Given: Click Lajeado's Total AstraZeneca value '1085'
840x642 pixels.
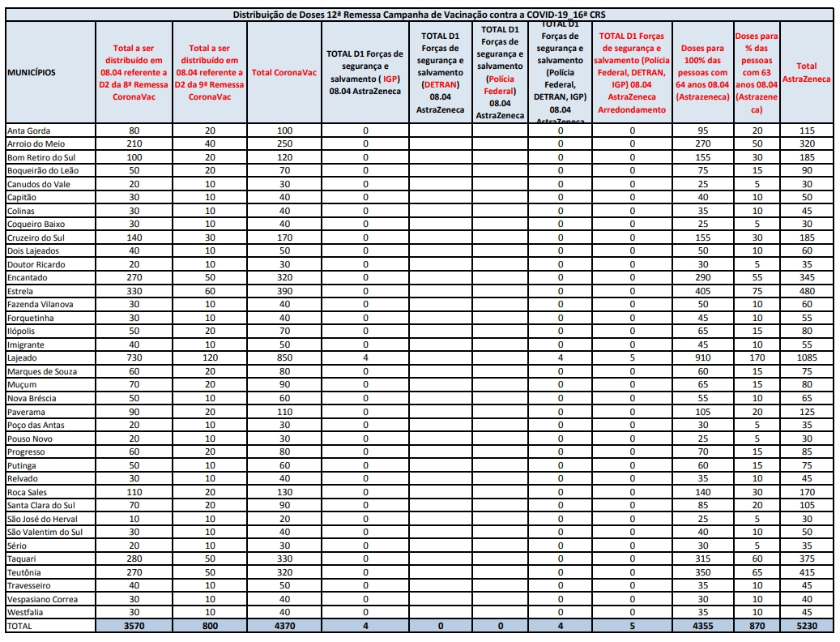Looking at the screenshot, I should click(807, 358).
